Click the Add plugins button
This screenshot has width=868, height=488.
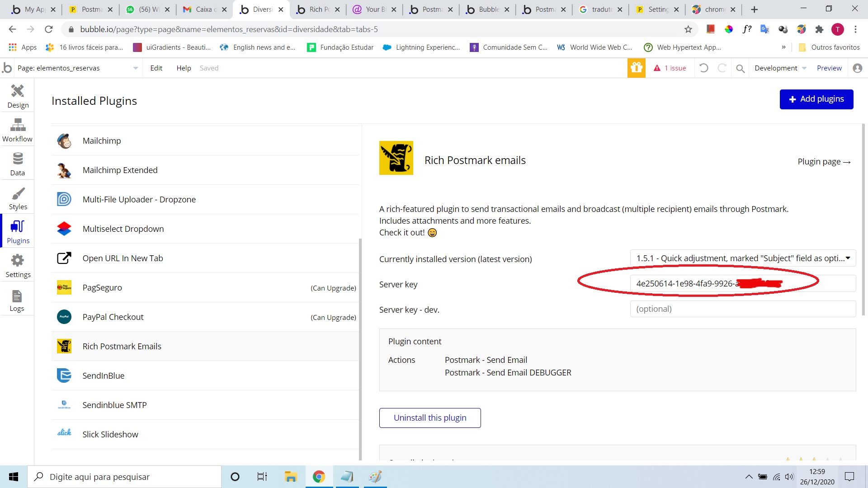pos(816,99)
